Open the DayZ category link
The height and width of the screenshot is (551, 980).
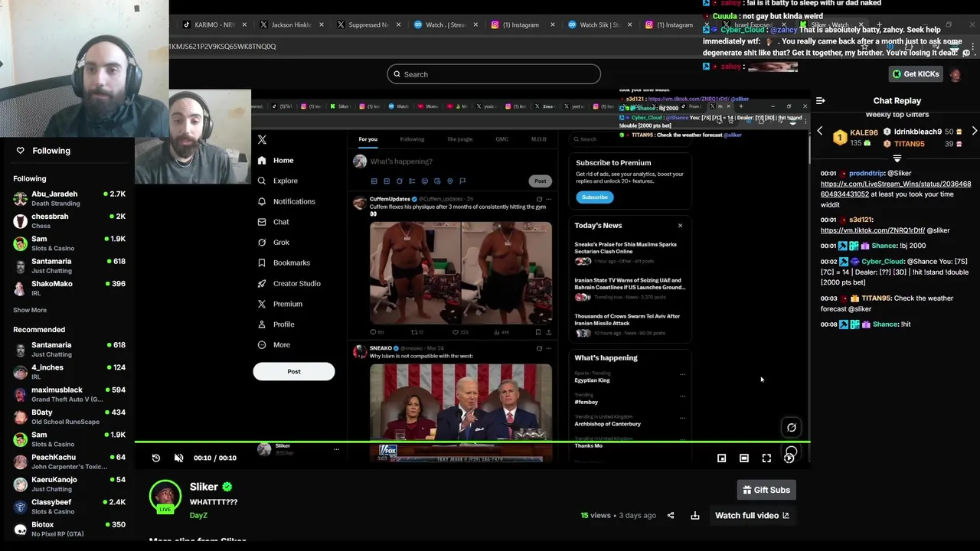point(198,516)
